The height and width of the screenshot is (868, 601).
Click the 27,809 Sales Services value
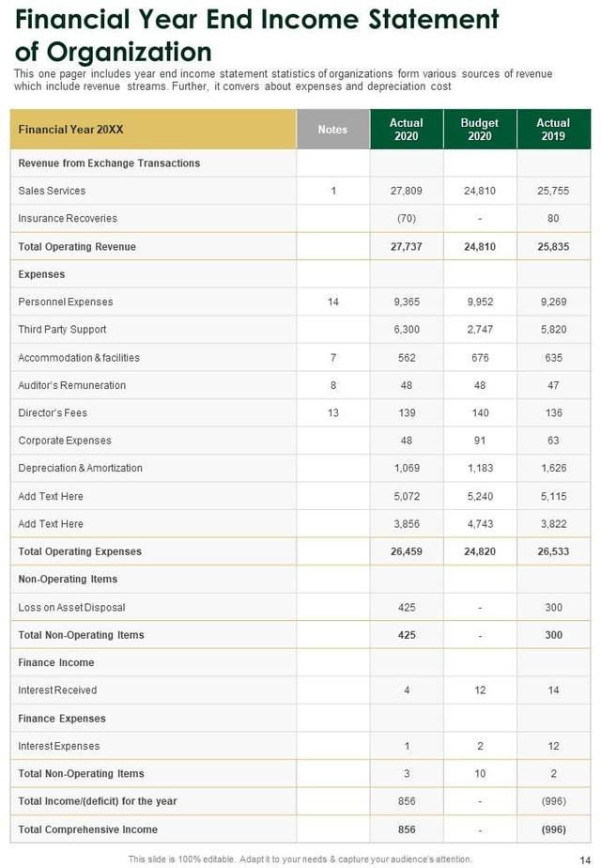tap(406, 191)
